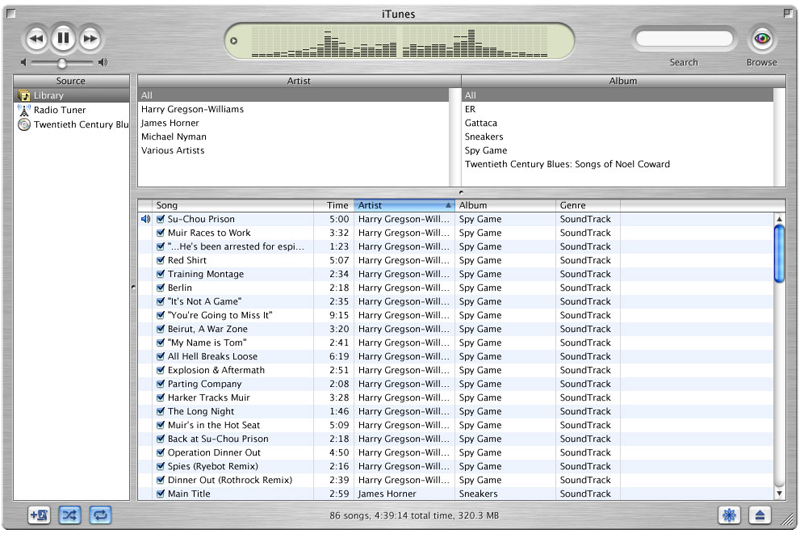Select Various Artists in Artist browser
The width and height of the screenshot is (800, 534).
tap(293, 150)
